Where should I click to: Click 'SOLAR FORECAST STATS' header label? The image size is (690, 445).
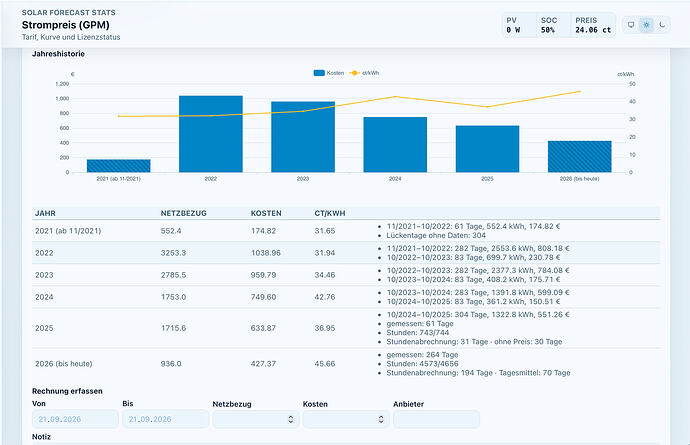69,12
